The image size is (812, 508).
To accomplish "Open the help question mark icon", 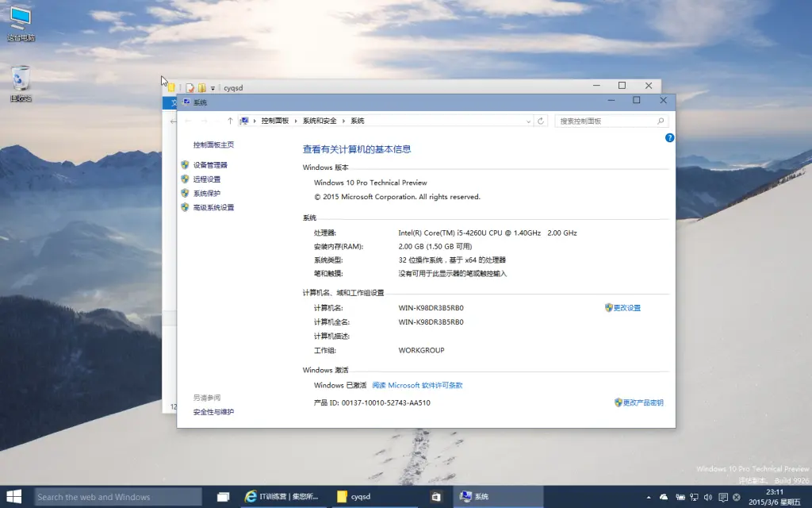I will pyautogui.click(x=669, y=138).
